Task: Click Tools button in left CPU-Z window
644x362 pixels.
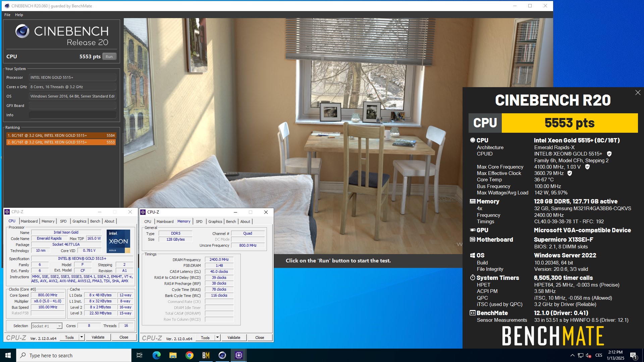Action: coord(69,337)
